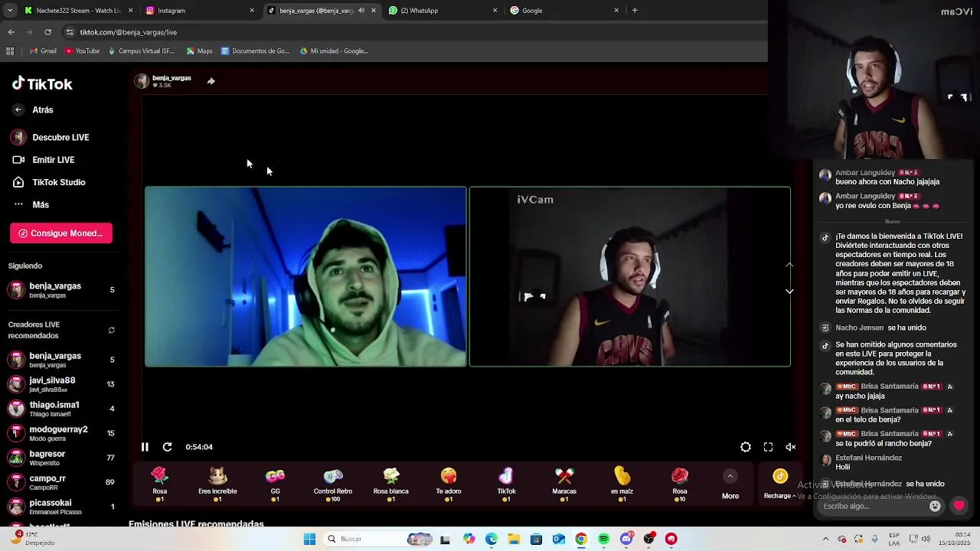Unmute the live stream audio

click(x=791, y=447)
